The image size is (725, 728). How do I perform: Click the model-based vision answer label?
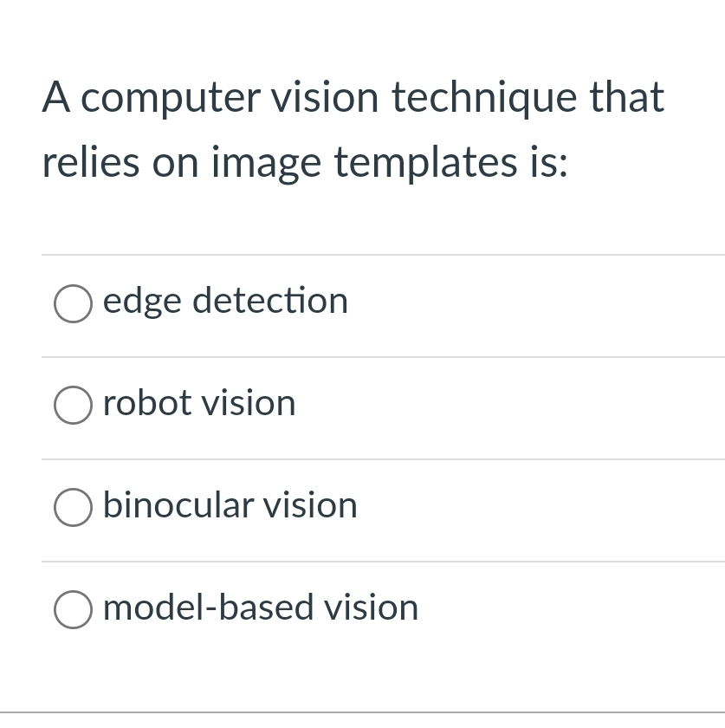[x=260, y=608]
